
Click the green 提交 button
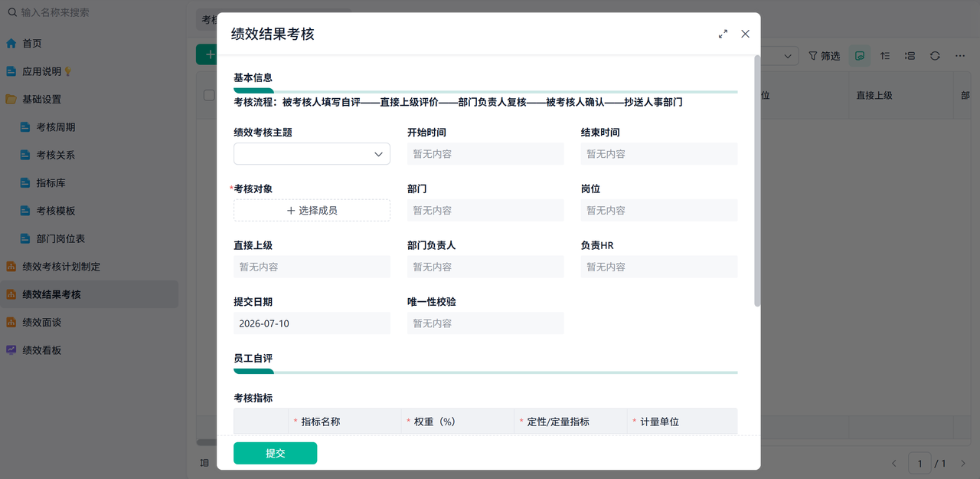tap(275, 453)
